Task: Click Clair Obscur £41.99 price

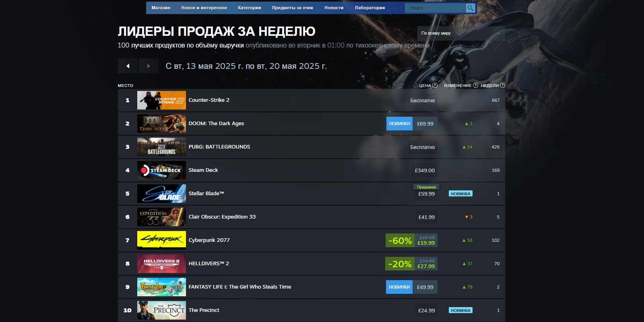Action: coord(426,217)
